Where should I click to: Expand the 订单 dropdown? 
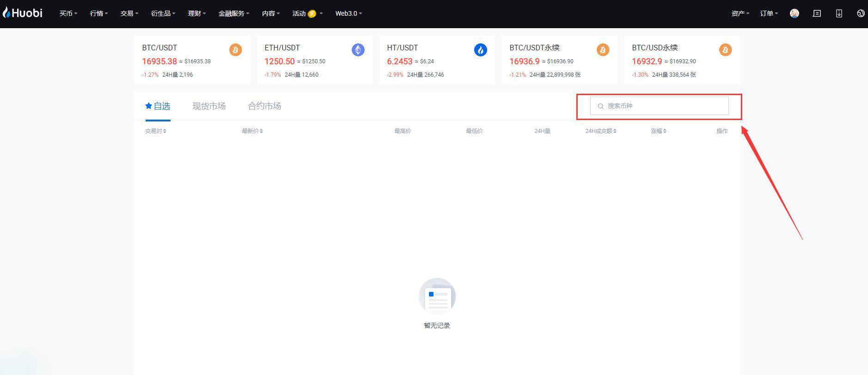769,13
